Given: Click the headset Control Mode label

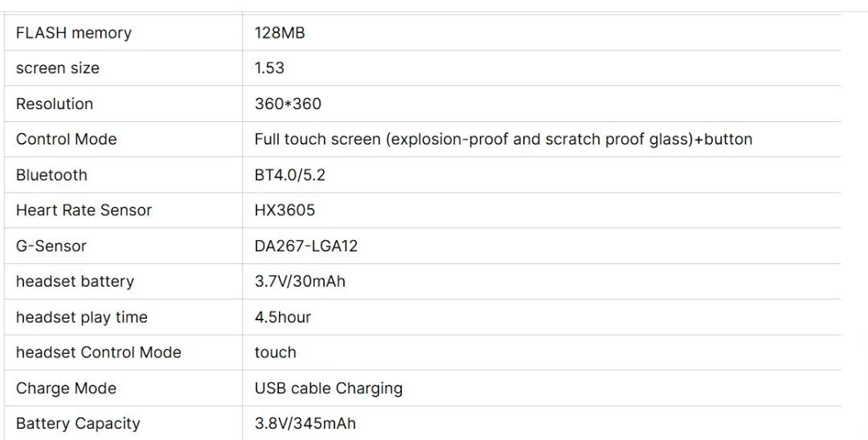Looking at the screenshot, I should [99, 352].
